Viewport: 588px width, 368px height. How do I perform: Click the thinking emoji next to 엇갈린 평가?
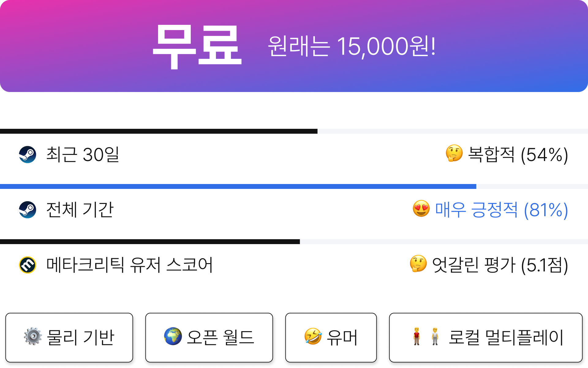(418, 264)
